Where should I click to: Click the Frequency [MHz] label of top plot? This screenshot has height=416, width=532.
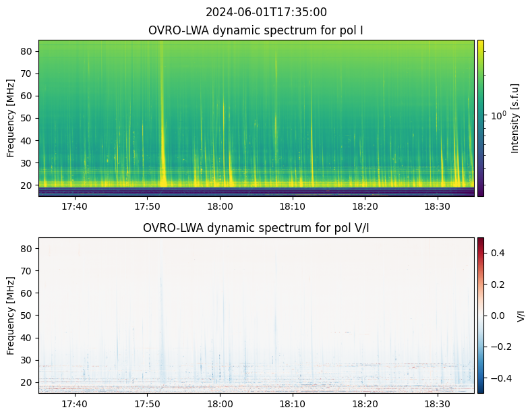(x=11, y=118)
